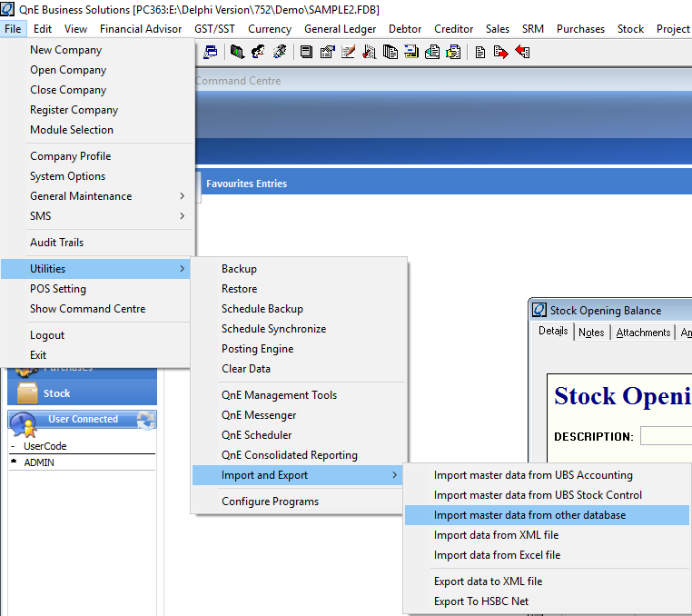Open the Purchases menu in the menu bar
The image size is (692, 616).
580,29
